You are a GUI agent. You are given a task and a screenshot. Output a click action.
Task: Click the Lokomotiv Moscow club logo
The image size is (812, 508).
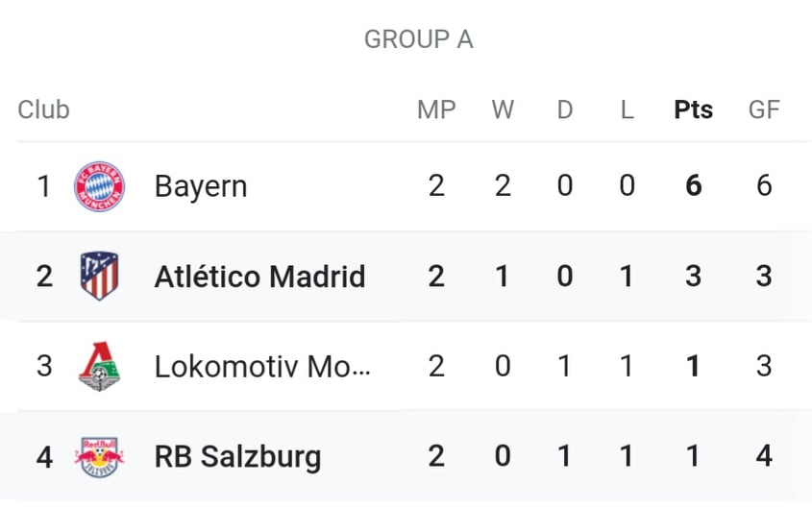pyautogui.click(x=99, y=366)
